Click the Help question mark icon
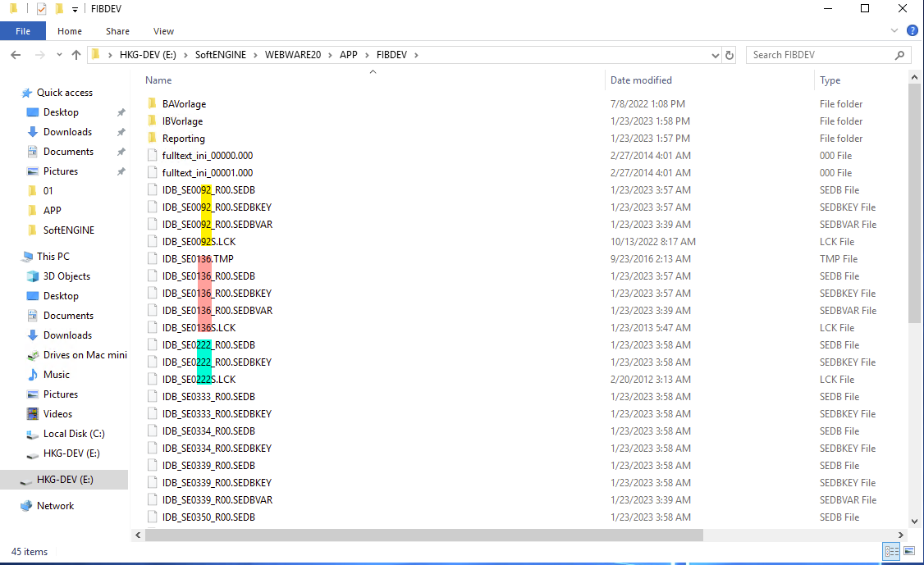 (x=912, y=31)
